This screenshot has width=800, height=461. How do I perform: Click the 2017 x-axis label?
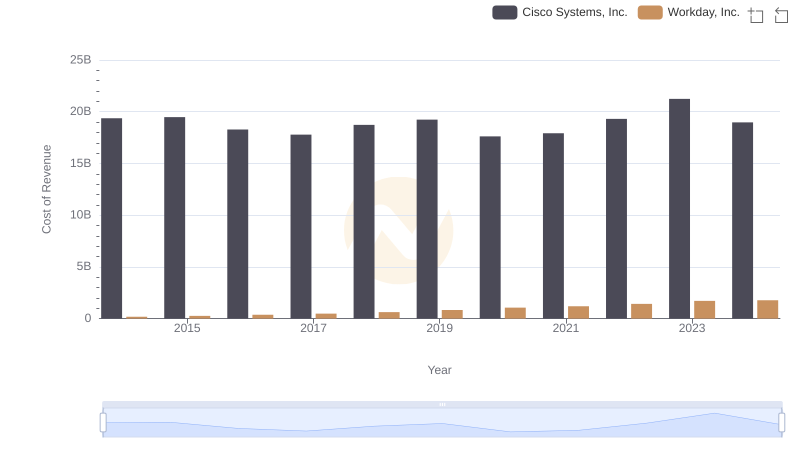click(313, 328)
